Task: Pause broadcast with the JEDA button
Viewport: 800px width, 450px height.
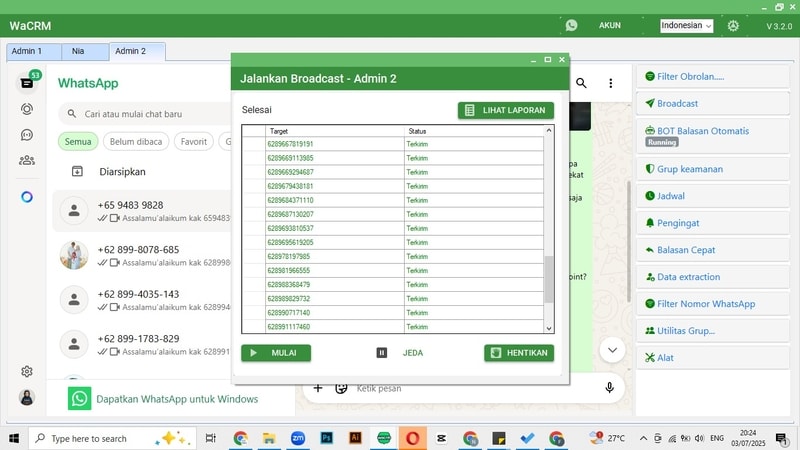Action: 400,353
